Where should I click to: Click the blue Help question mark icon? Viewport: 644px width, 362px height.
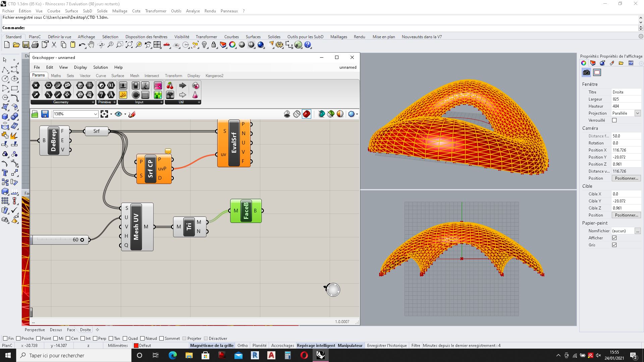click(308, 45)
